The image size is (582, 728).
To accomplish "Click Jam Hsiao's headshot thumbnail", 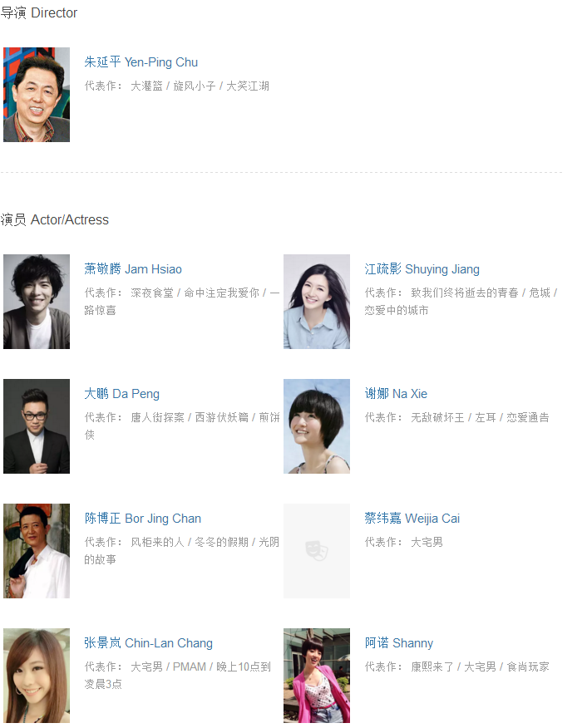I will pos(37,302).
